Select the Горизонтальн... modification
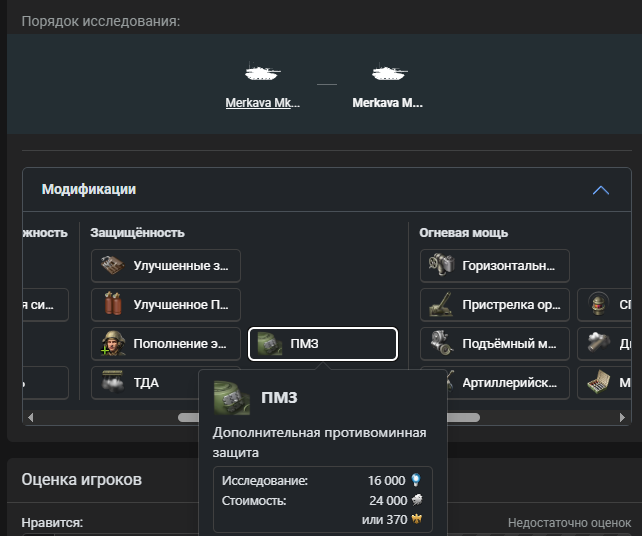Screen dimensions: 642x536 [495, 266]
